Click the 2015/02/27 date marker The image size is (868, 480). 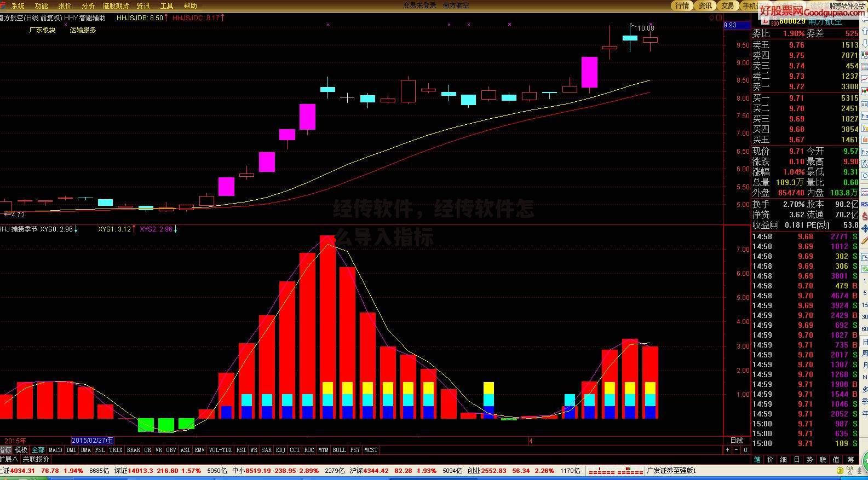click(x=93, y=440)
